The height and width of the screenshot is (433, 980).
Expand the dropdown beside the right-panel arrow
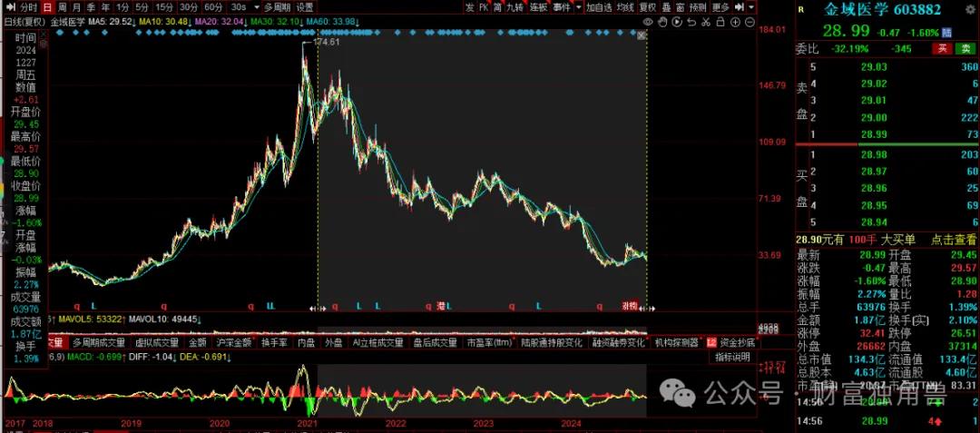(751, 7)
